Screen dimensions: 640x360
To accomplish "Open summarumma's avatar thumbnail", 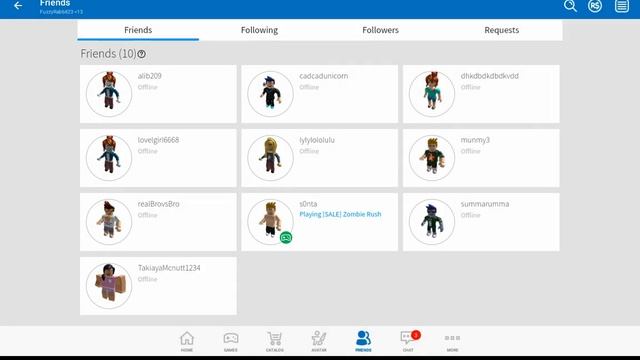I will [x=432, y=222].
